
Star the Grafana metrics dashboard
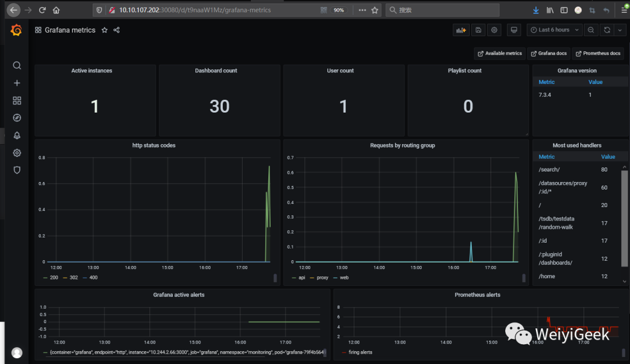click(104, 30)
